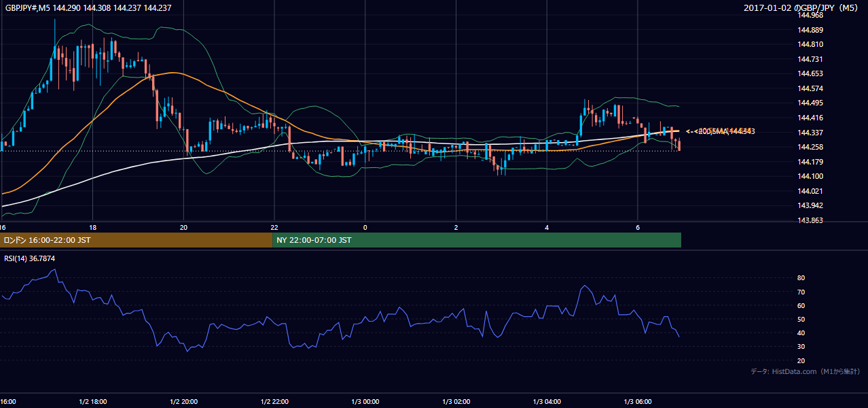Click price axis label 144.021
Screen dimensions: 868x408
[810, 191]
